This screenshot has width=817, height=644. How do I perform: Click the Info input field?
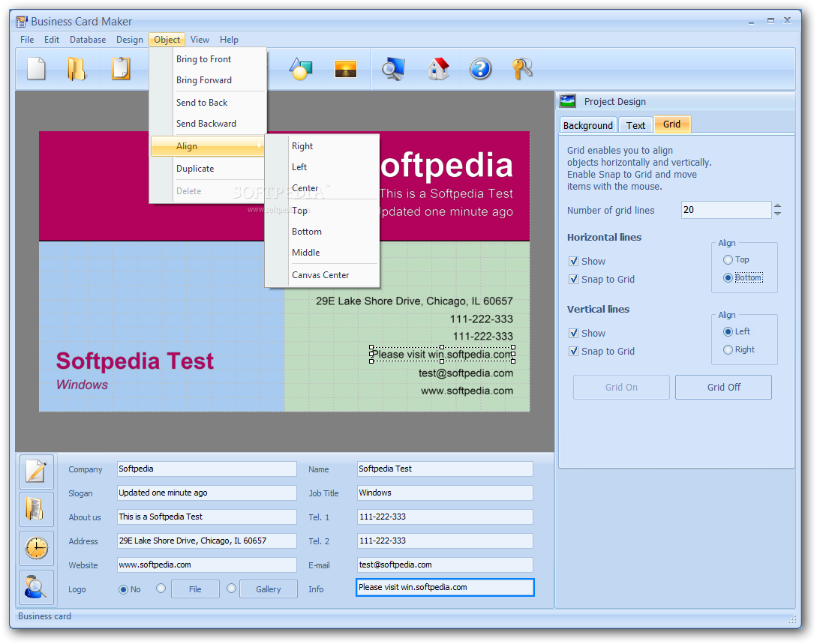coord(445,587)
